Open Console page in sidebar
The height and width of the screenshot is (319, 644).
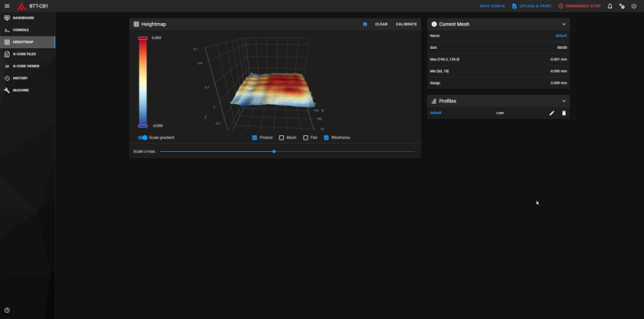pyautogui.click(x=27, y=30)
